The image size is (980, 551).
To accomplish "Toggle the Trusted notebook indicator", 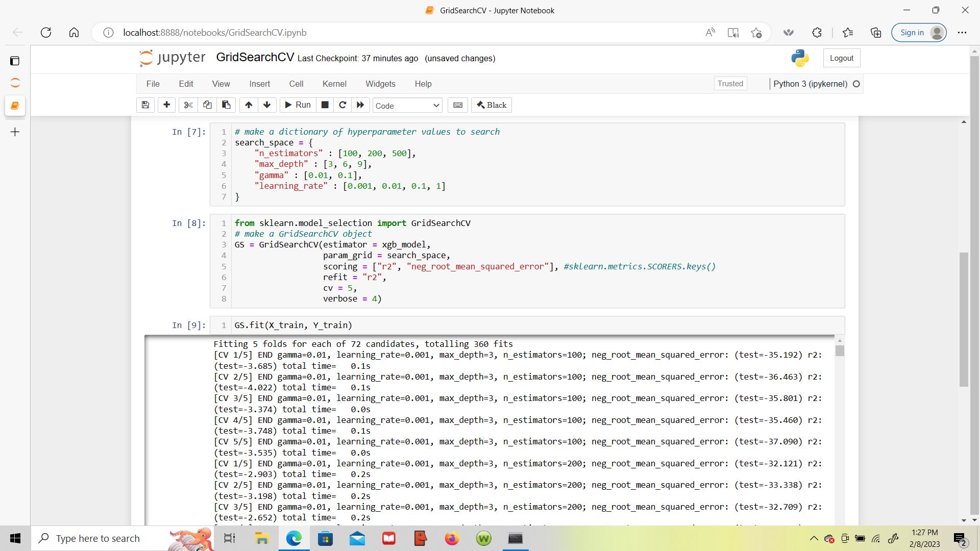I will pyautogui.click(x=730, y=84).
